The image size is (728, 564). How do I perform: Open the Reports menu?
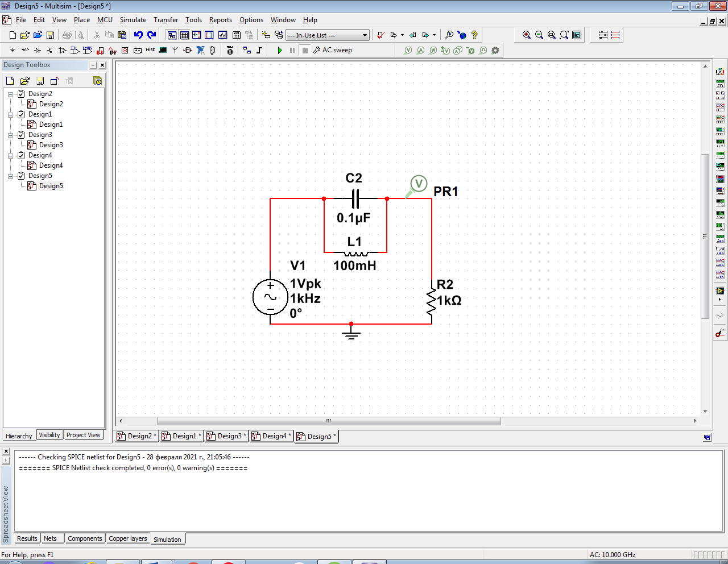tap(220, 20)
